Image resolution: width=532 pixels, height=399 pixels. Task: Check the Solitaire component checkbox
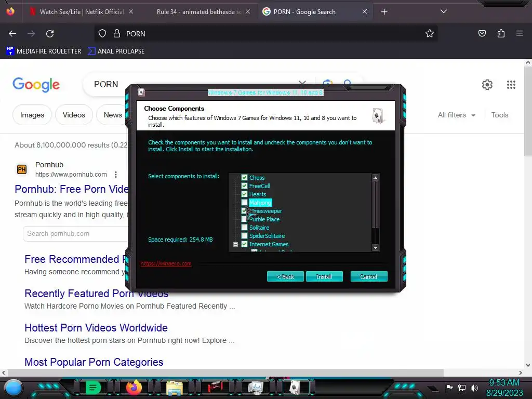244,228
